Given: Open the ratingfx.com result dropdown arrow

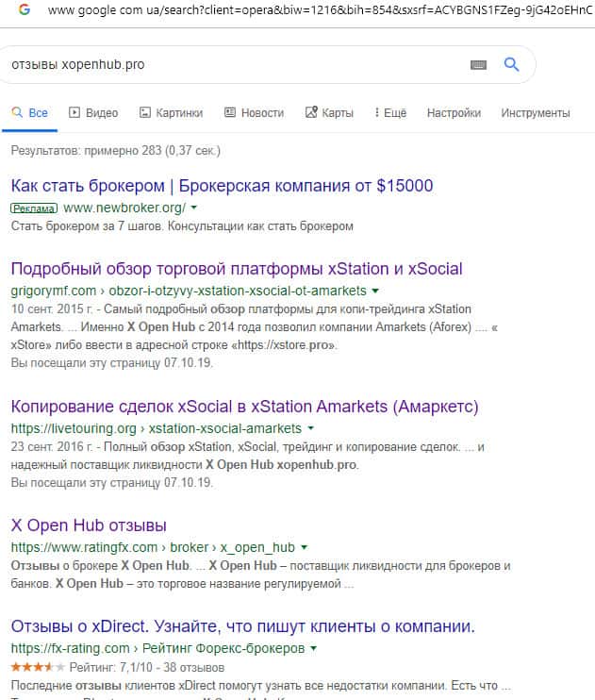Looking at the screenshot, I should [304, 547].
